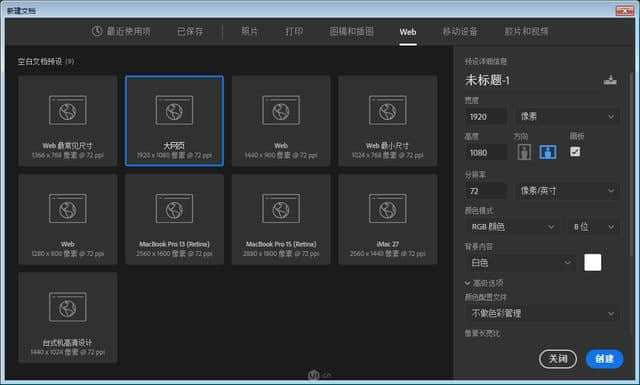
Task: Switch to the 已保存 tab
Action: pyautogui.click(x=190, y=31)
